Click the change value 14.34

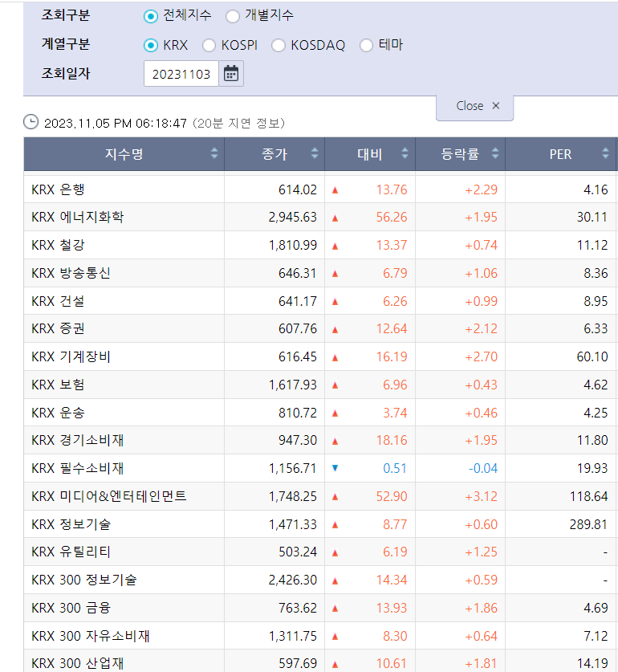click(x=392, y=580)
